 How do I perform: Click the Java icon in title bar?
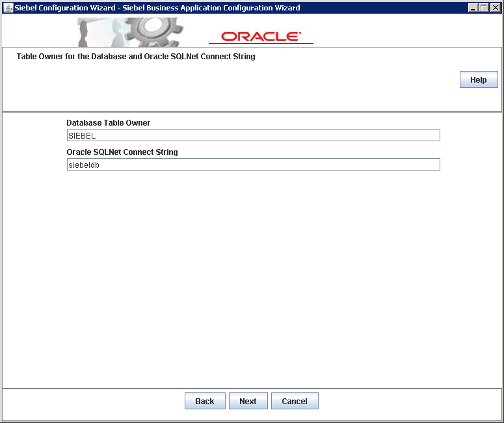click(8, 7)
